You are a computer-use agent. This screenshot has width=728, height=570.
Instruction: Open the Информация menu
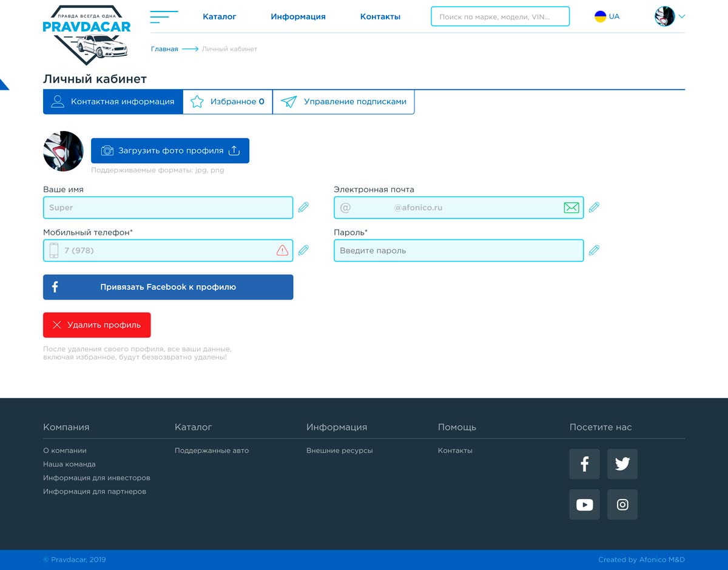click(298, 17)
